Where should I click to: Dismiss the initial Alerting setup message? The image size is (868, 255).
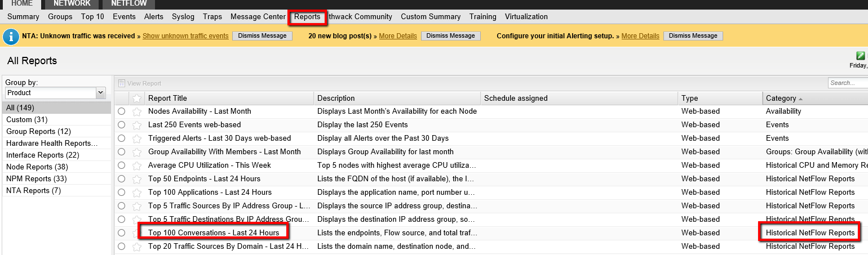point(693,36)
